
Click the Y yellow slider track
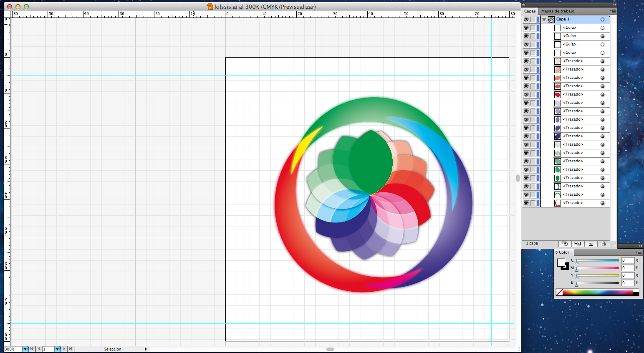598,275
